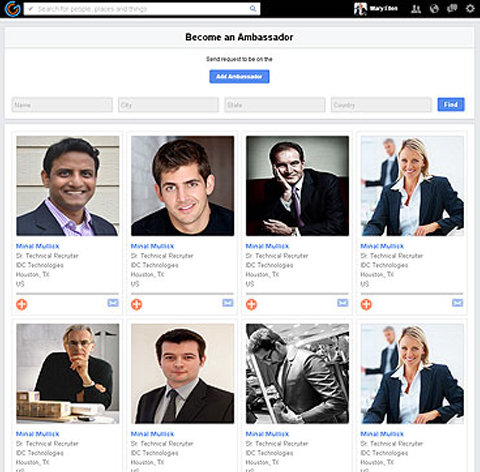Click the search magnifier icon
The width and height of the screenshot is (480, 472).
(x=253, y=9)
